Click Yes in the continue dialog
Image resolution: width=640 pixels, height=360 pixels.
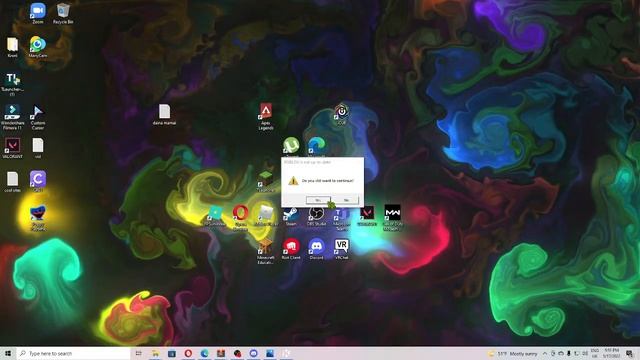coord(318,200)
